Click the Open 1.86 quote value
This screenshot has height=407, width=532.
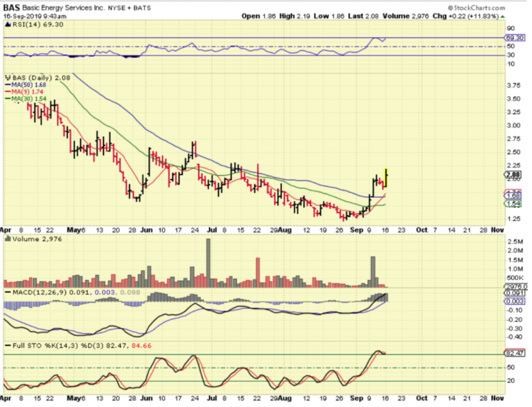pyautogui.click(x=258, y=16)
